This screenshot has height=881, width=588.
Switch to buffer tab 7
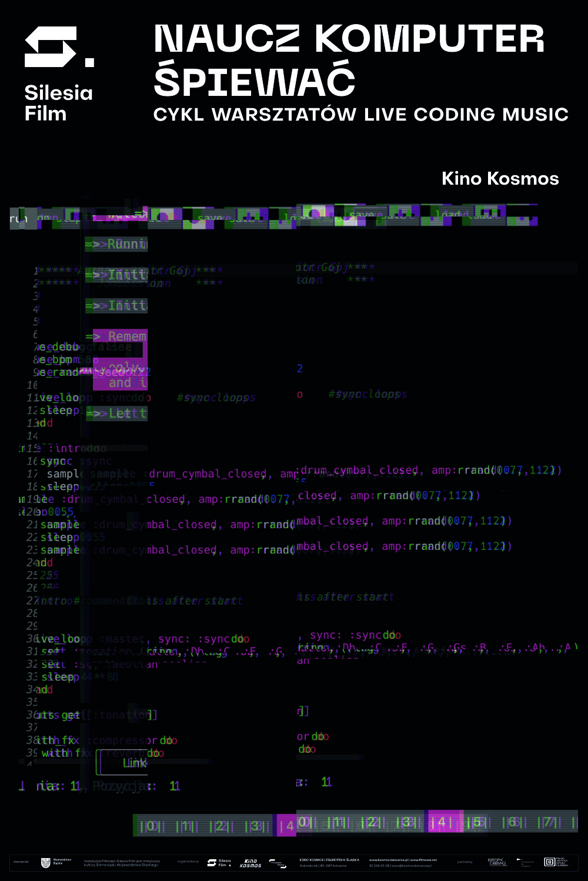click(549, 822)
